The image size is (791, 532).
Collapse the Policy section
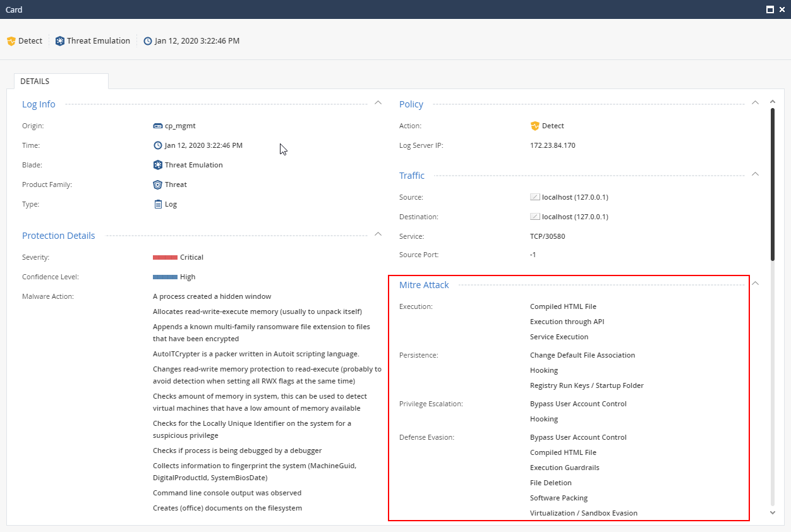tap(755, 102)
